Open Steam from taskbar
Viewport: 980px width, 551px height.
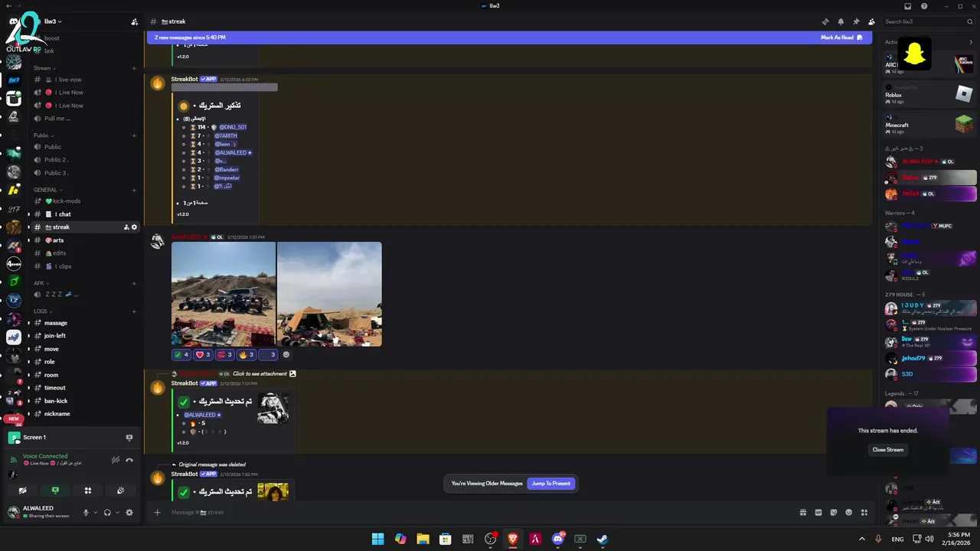pos(603,539)
